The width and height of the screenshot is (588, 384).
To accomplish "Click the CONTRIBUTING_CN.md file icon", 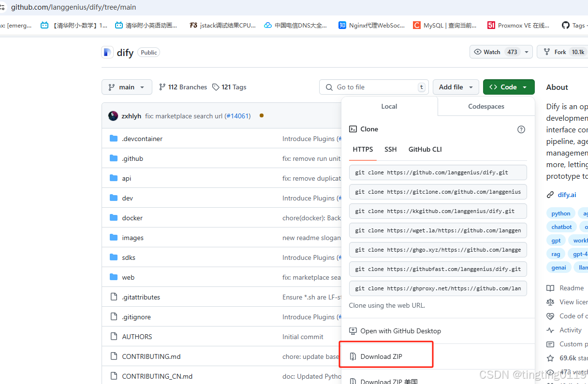I will pyautogui.click(x=114, y=376).
